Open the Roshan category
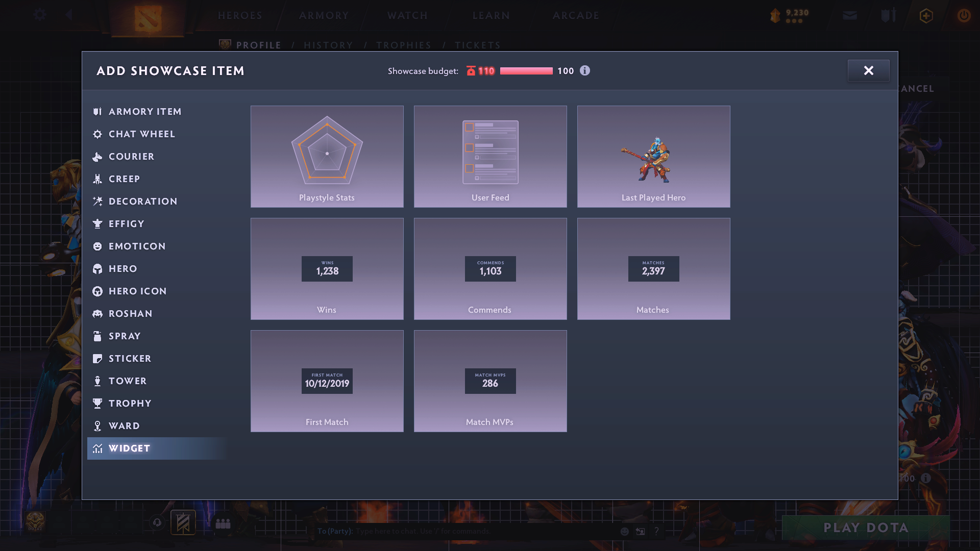980x551 pixels. [x=130, y=313]
